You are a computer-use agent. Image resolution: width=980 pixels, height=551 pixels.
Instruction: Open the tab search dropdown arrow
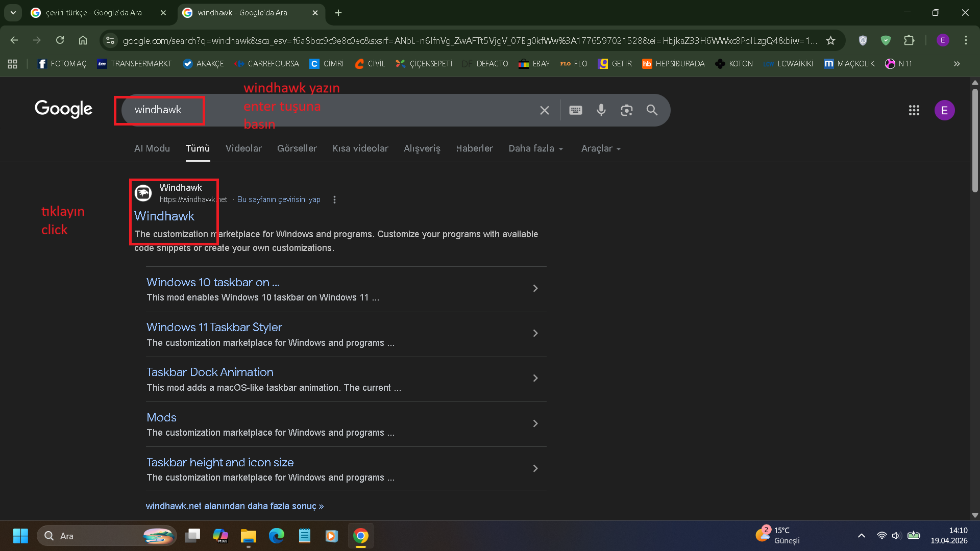click(13, 13)
